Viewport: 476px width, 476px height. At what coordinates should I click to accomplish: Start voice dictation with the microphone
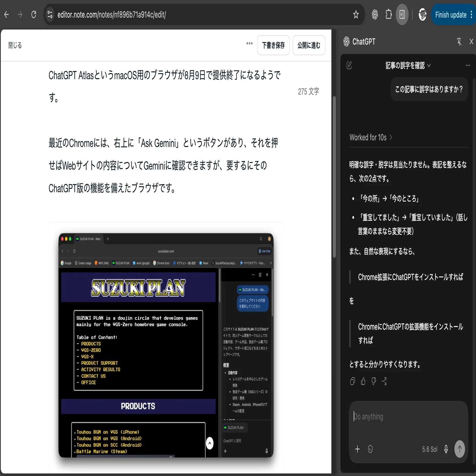click(446, 449)
